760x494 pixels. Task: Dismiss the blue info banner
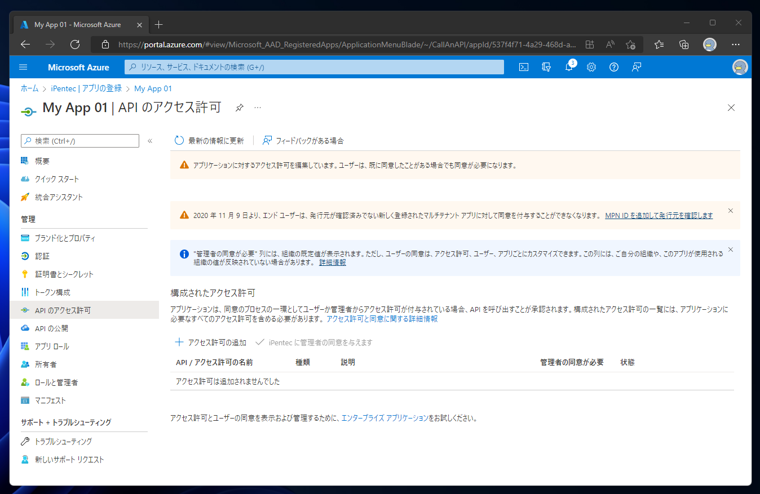coord(730,250)
